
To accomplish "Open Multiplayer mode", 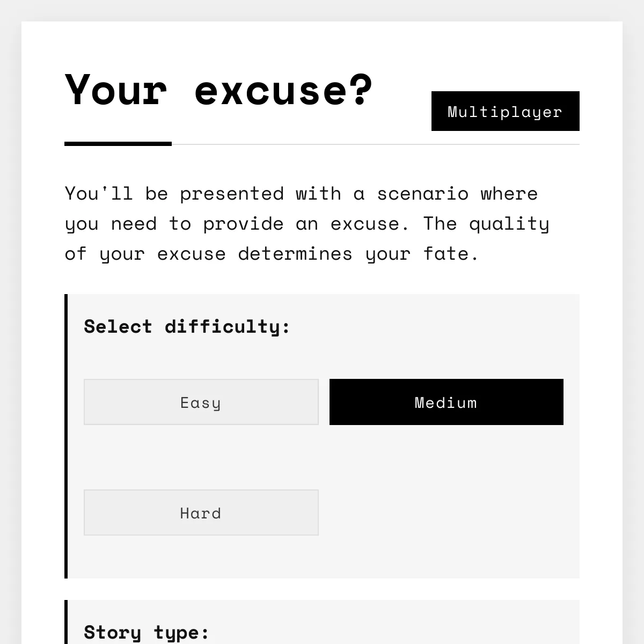I will pyautogui.click(x=505, y=111).
